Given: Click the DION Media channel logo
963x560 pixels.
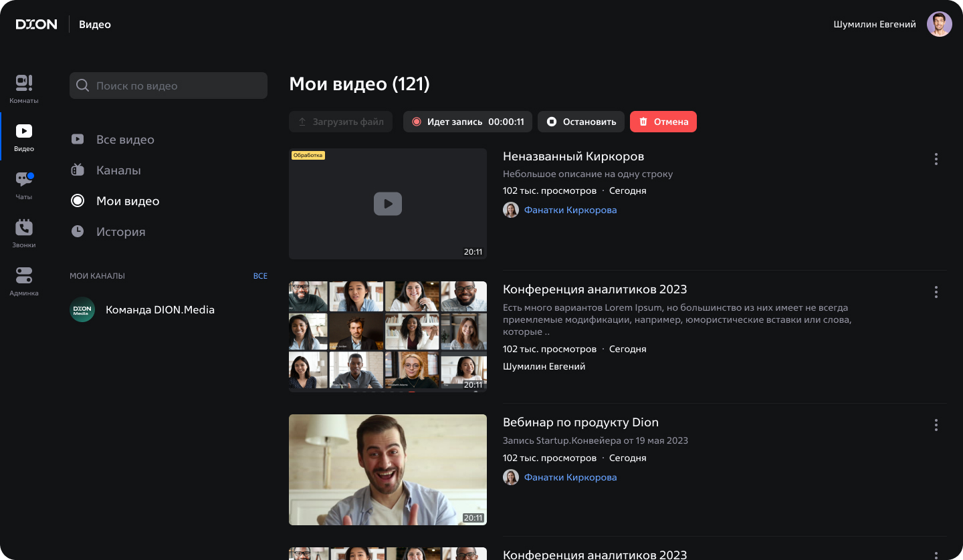Looking at the screenshot, I should pyautogui.click(x=82, y=310).
